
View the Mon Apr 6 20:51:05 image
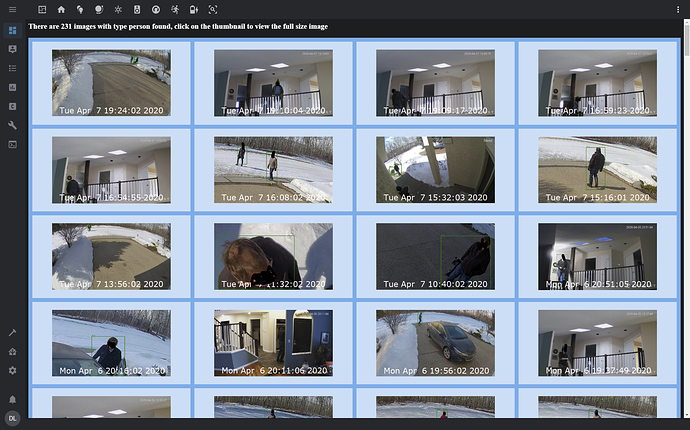597,256
